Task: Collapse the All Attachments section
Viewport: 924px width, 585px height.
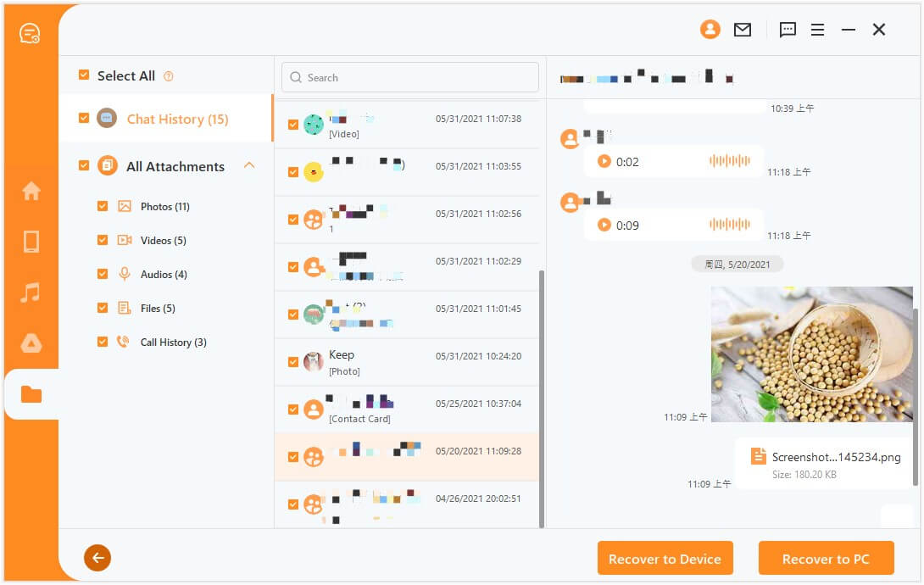Action: [249, 165]
